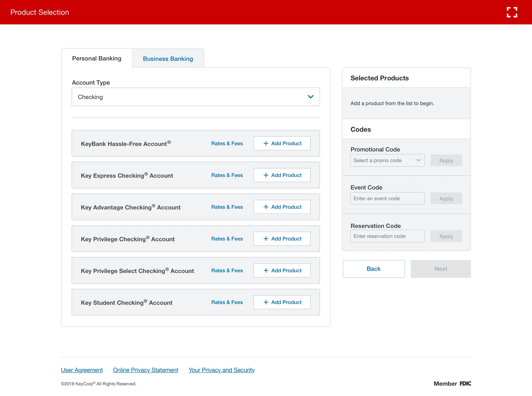Toggle the fullscreen icon in red header

(512, 12)
